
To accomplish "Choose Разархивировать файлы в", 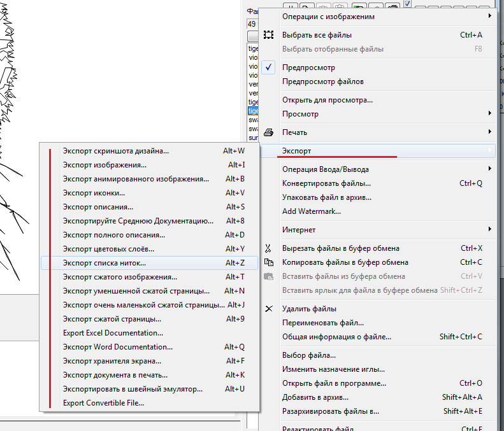I will [x=378, y=411].
